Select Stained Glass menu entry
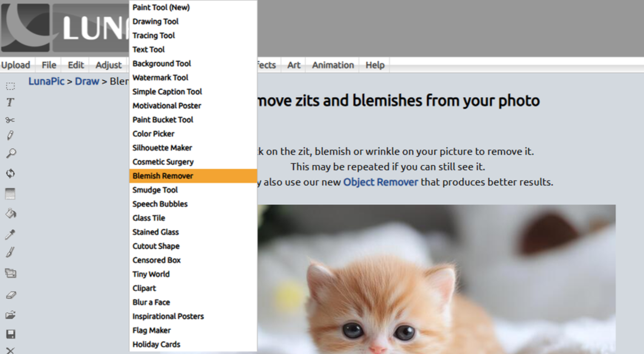This screenshot has width=644, height=354. click(x=193, y=232)
